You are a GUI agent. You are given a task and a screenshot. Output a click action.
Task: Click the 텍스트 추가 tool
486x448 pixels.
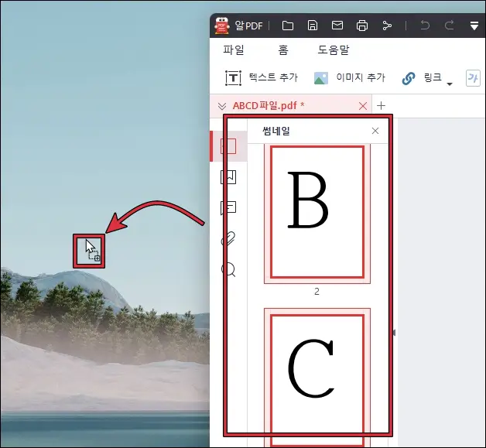coord(262,77)
